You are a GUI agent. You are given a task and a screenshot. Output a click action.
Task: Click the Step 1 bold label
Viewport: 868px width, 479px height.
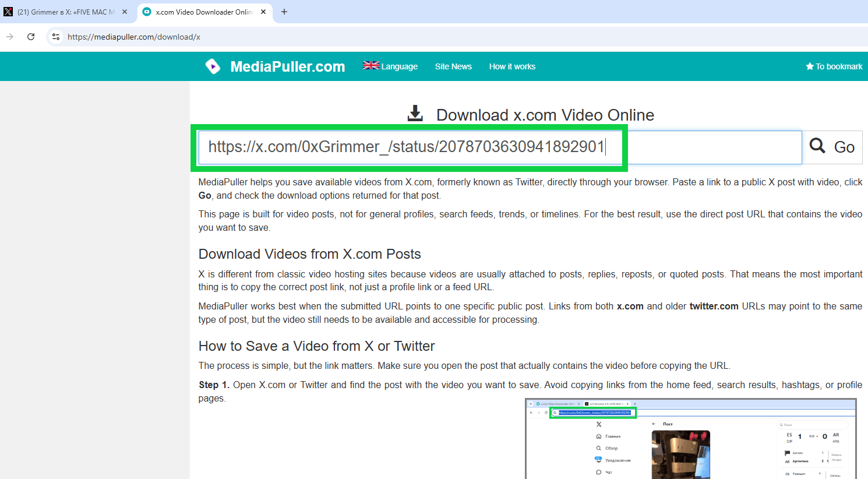click(x=214, y=385)
